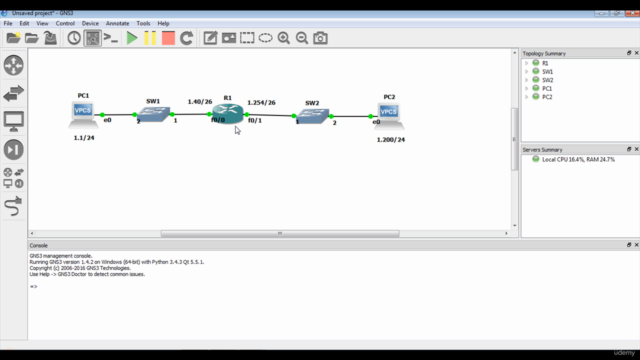Expand R1 in Topology Summary

click(527, 63)
